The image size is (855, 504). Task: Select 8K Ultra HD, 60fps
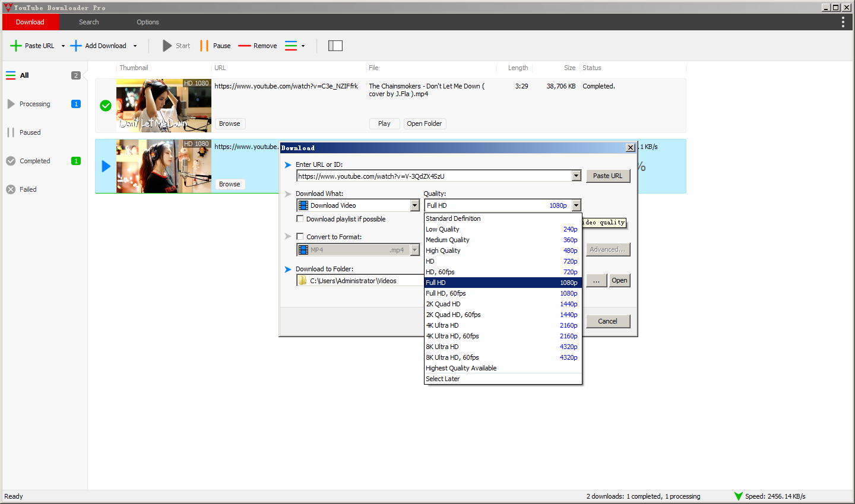pos(503,357)
